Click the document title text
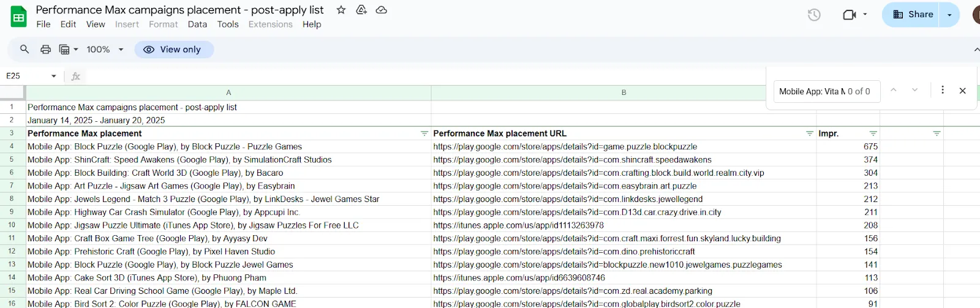 click(179, 10)
